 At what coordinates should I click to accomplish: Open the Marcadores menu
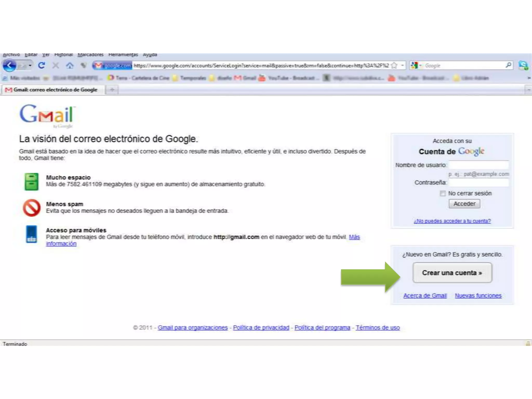pyautogui.click(x=90, y=55)
